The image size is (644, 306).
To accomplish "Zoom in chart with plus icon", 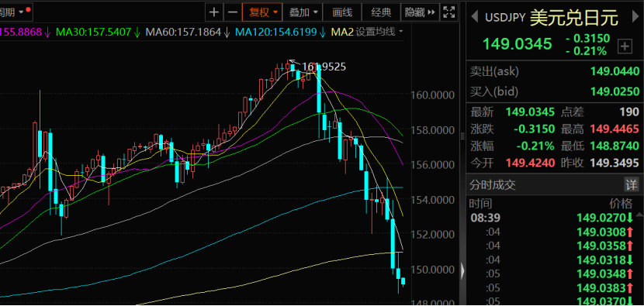I will coord(213,12).
